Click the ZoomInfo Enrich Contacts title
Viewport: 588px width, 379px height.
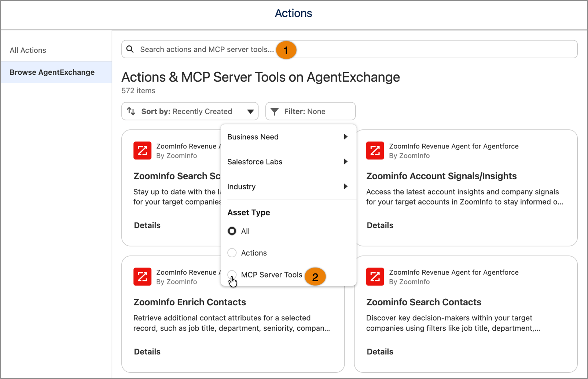[x=190, y=302]
